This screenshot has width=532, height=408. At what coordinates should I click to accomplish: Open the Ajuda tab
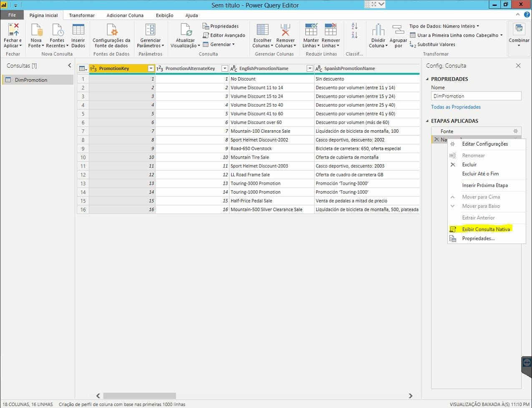pos(192,15)
